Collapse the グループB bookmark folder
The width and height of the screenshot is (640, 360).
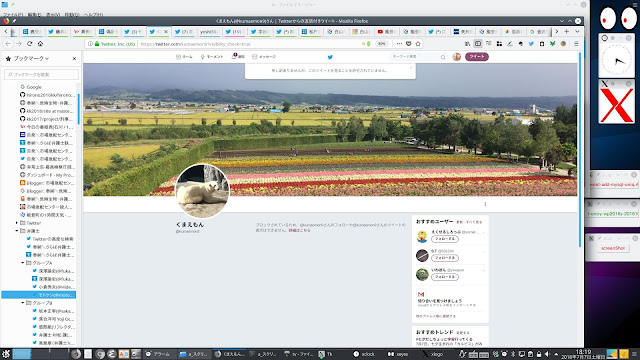tap(23, 303)
